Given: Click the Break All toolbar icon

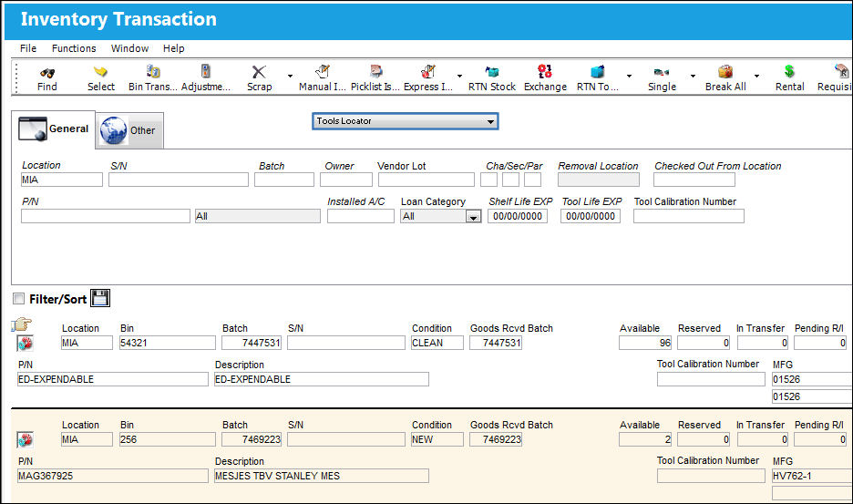Looking at the screenshot, I should pyautogui.click(x=725, y=71).
